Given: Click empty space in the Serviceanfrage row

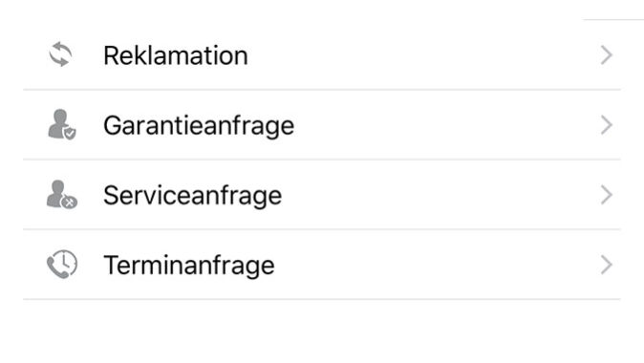Looking at the screenshot, I should click(x=440, y=195).
